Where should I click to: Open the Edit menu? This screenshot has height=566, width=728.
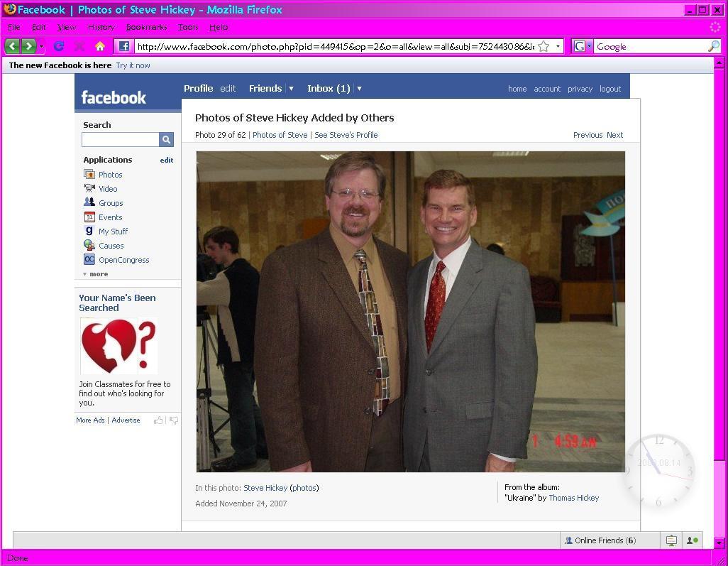point(39,28)
